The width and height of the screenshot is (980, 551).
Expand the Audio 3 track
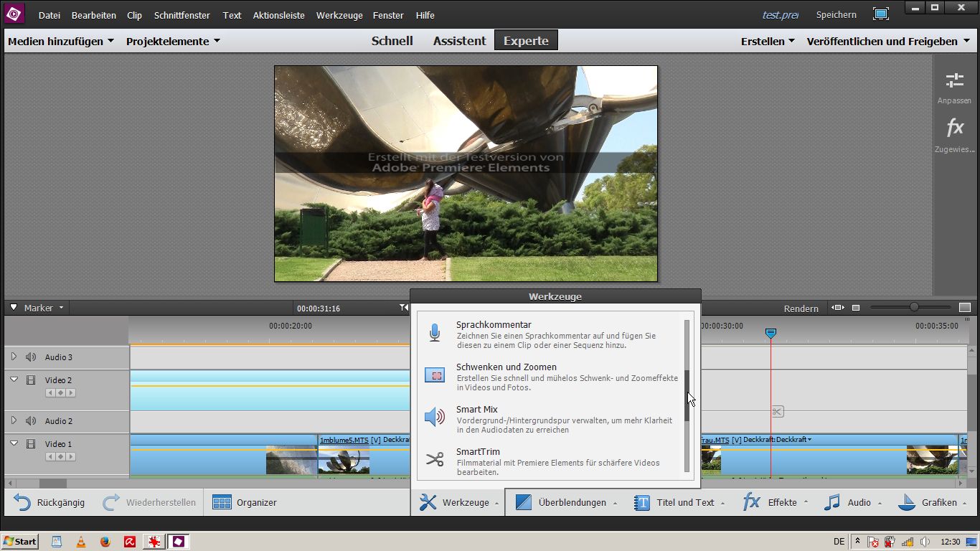14,357
